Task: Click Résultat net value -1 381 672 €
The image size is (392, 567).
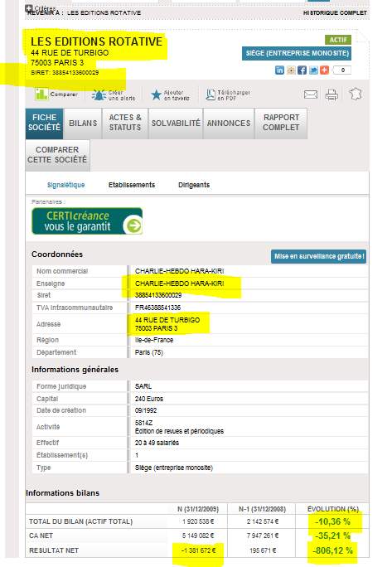Action: point(199,550)
